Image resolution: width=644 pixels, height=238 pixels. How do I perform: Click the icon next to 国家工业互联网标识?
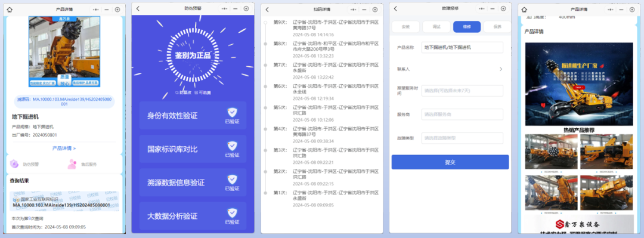pos(17,199)
